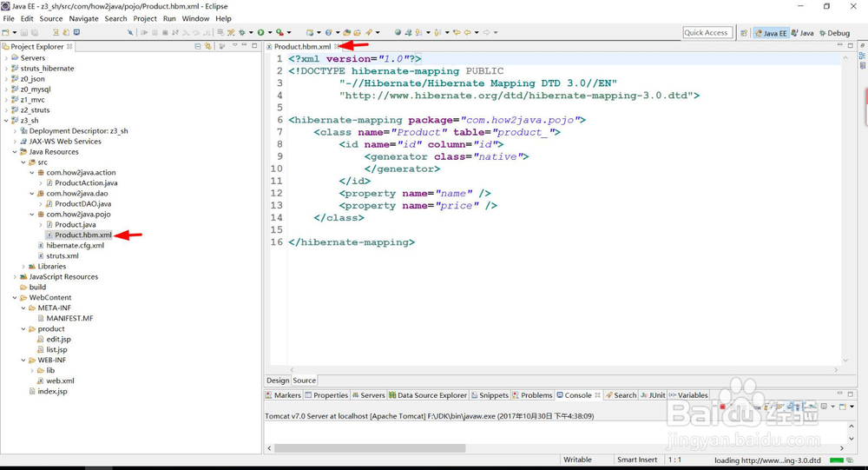Click the green loading progress indicator
Screen dimensions: 868x470
click(837, 460)
